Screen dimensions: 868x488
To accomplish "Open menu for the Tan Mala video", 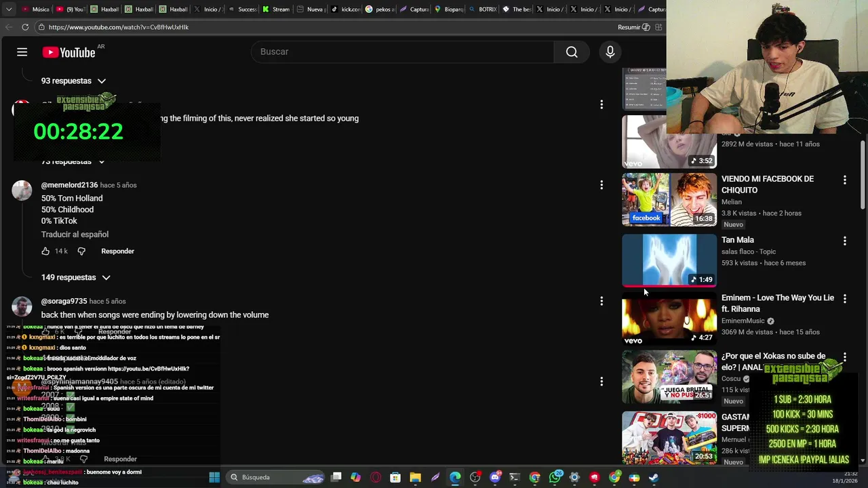I will 844,241.
